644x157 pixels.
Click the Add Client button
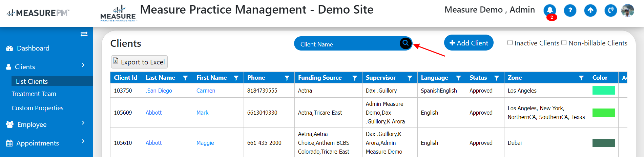[x=469, y=43]
